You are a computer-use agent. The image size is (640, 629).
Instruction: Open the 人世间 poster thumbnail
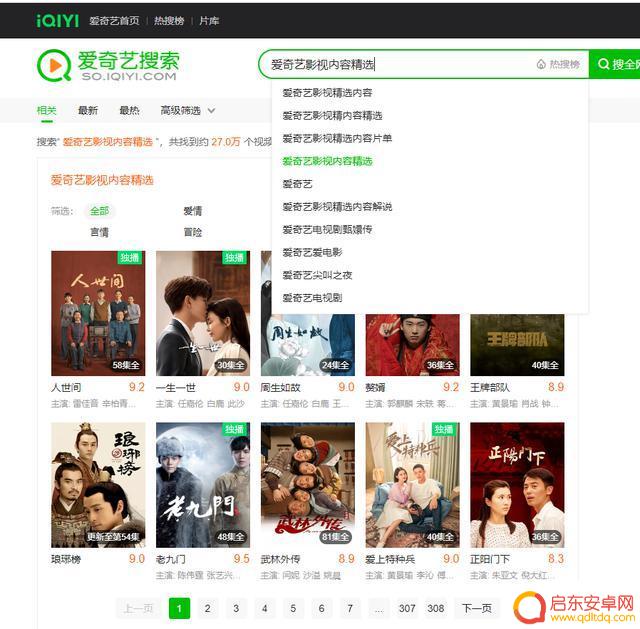tap(98, 313)
